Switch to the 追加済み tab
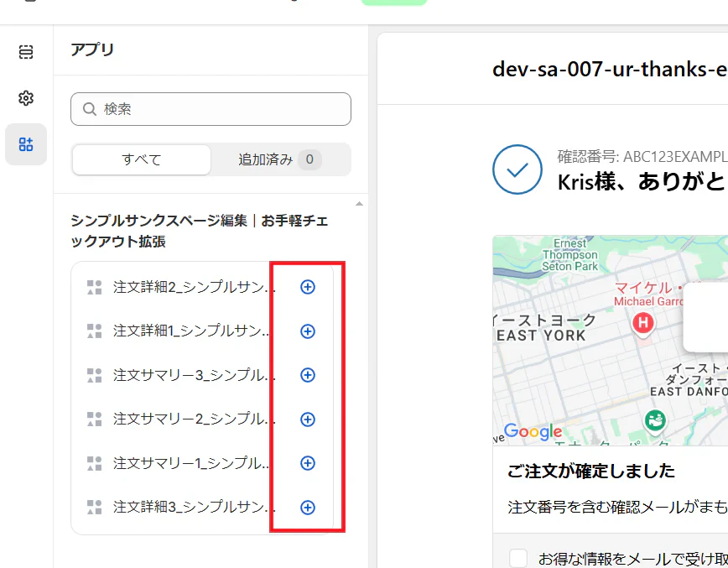Screen dimensions: 728x568 pos(280,159)
